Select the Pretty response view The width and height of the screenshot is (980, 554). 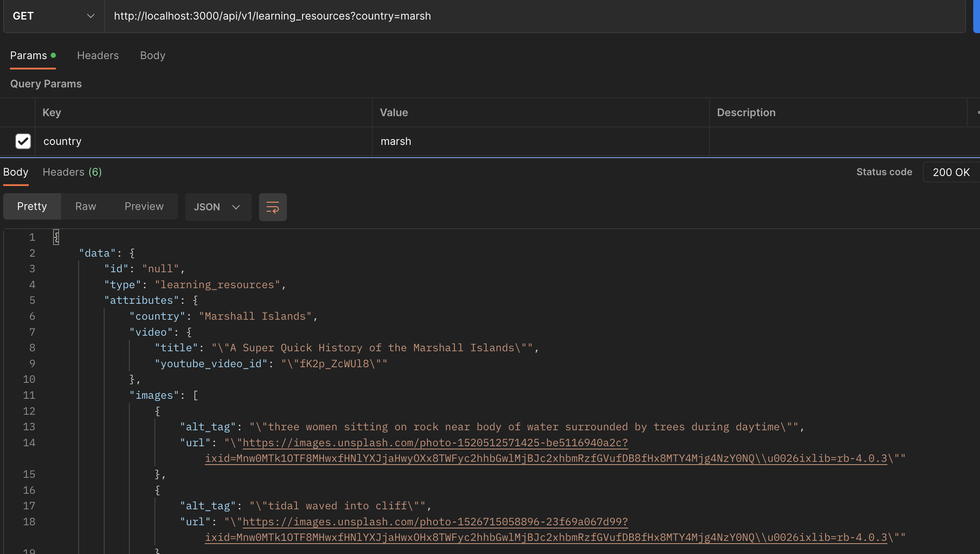pos(32,206)
